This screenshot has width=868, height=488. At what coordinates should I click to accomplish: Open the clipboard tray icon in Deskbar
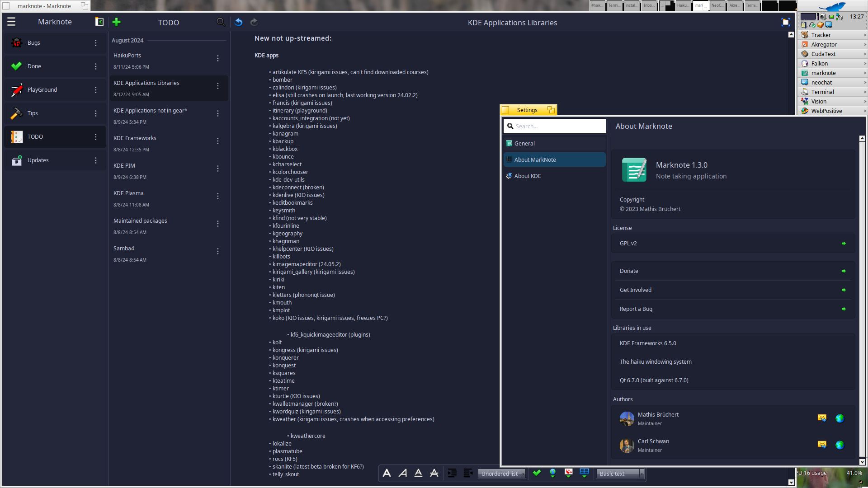click(x=804, y=25)
